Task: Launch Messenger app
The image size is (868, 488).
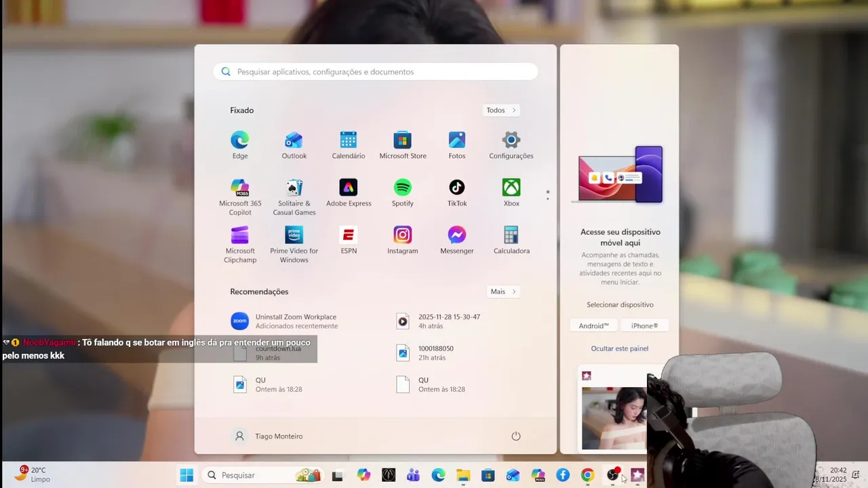Action: click(457, 240)
